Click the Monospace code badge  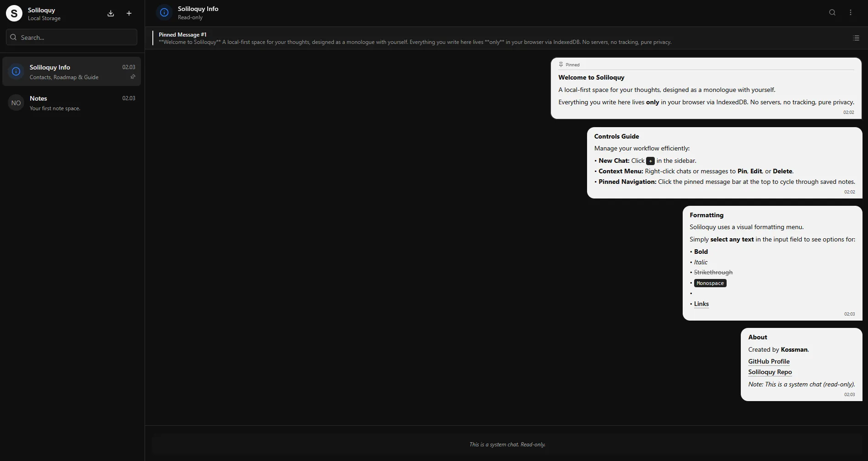pyautogui.click(x=710, y=283)
